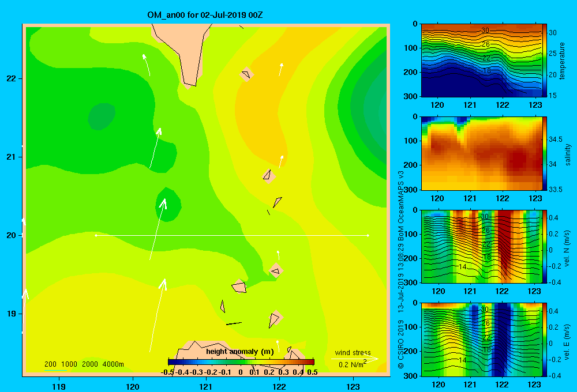Click the island near 20.8N 121.9E
Viewport: 577px width, 392px height.
pos(269,176)
